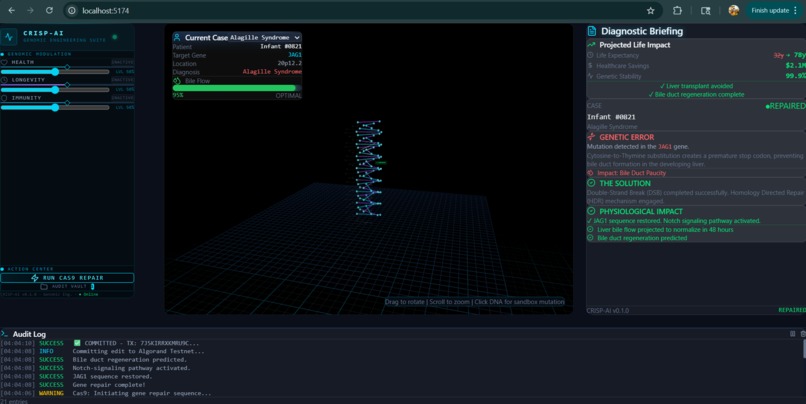Viewport: 806px width, 404px height.
Task: Click the patient icon next to Current Case
Action: (x=177, y=38)
